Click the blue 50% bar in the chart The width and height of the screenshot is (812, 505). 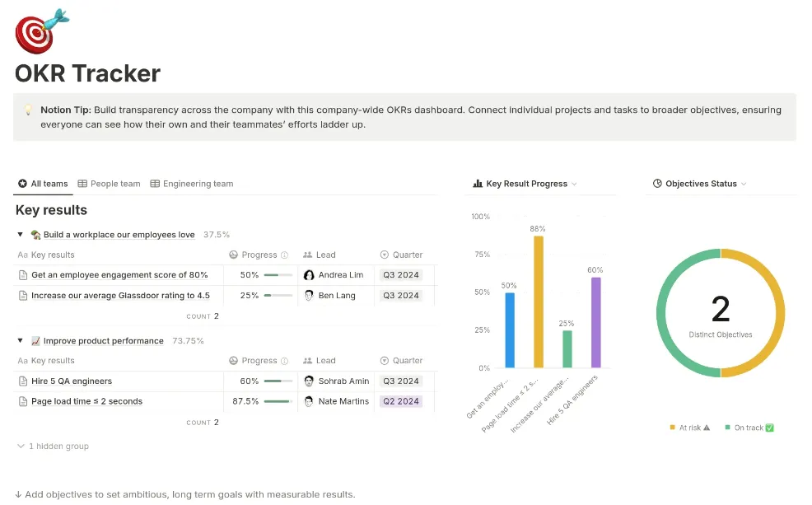(x=510, y=330)
